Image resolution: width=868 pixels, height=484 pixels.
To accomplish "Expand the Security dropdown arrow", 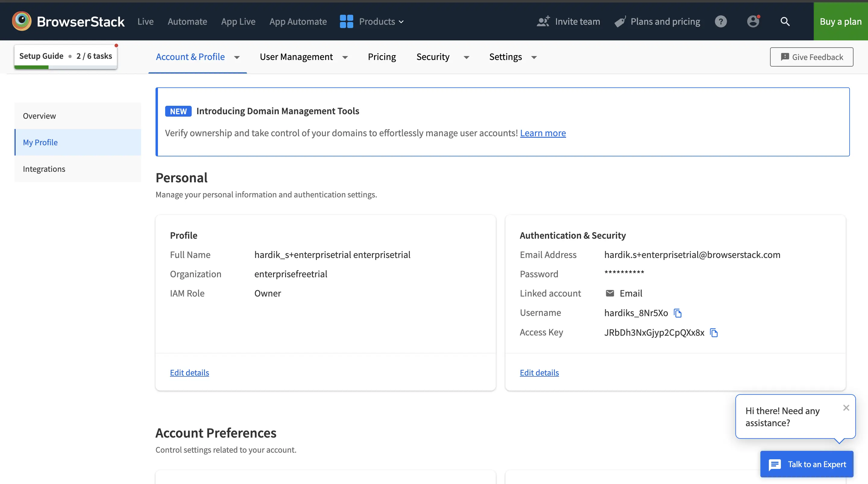I will 466,57.
